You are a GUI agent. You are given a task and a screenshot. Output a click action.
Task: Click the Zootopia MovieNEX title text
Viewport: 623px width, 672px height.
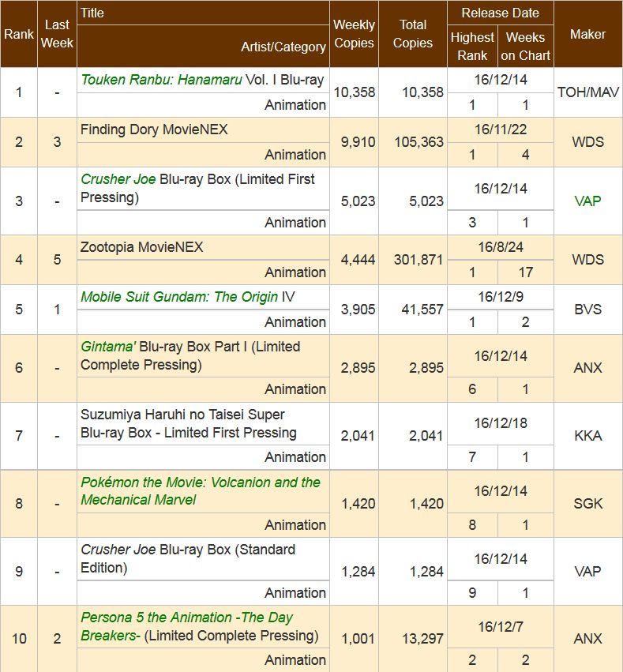tap(141, 247)
